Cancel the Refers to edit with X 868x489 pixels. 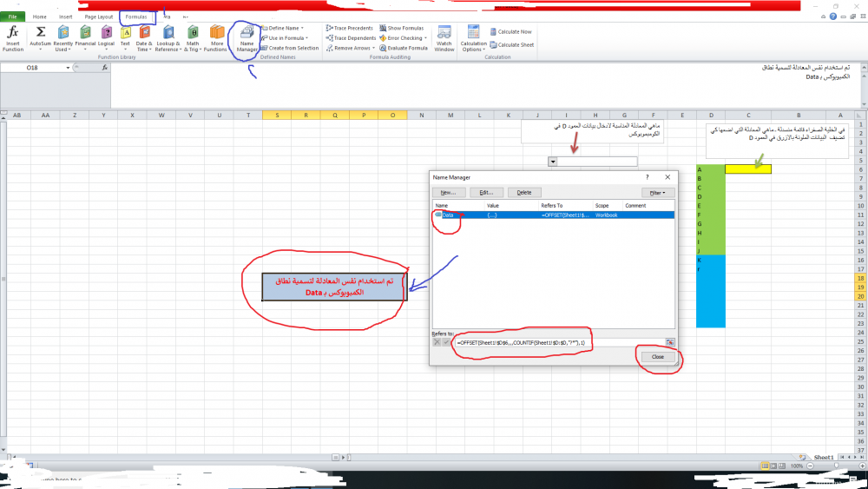coord(437,342)
